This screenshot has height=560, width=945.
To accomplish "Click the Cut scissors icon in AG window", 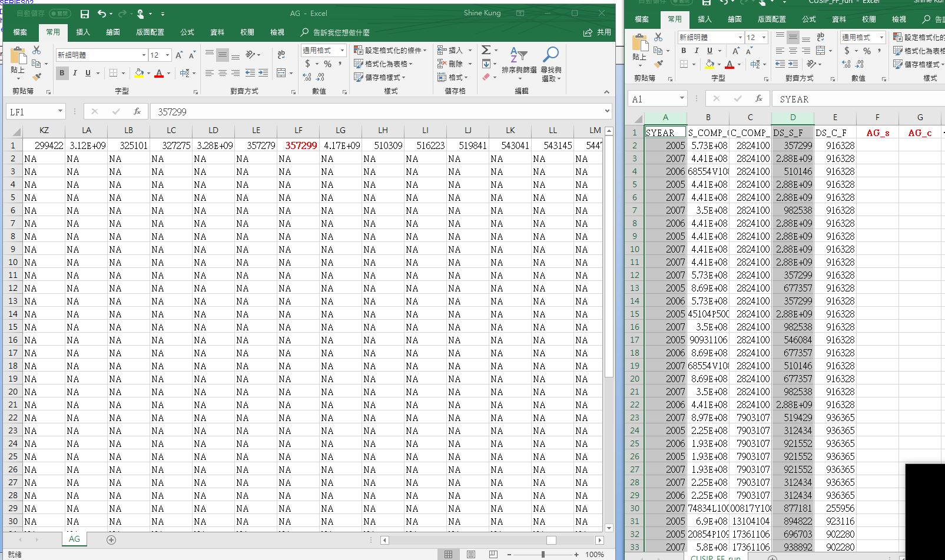I will click(37, 51).
